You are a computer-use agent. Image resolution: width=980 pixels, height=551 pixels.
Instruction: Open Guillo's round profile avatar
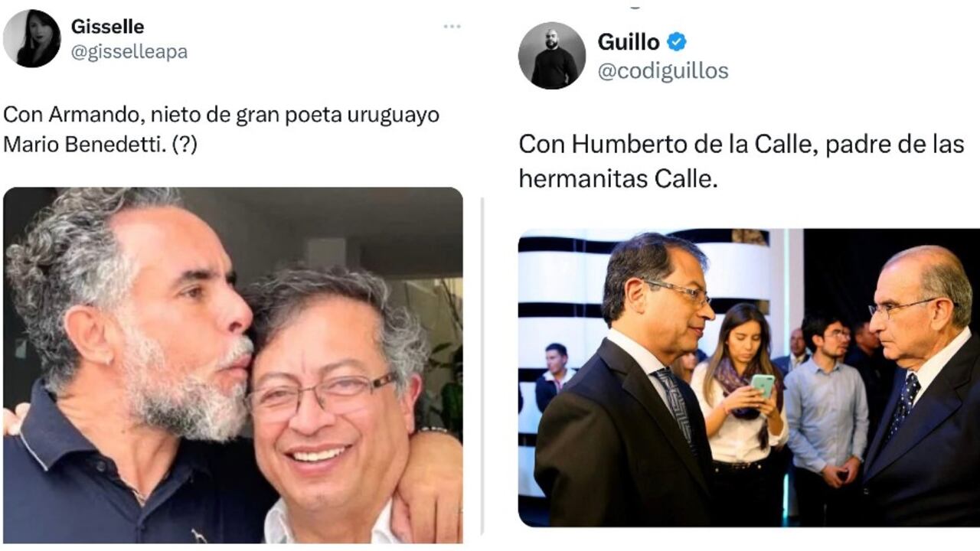(x=552, y=55)
